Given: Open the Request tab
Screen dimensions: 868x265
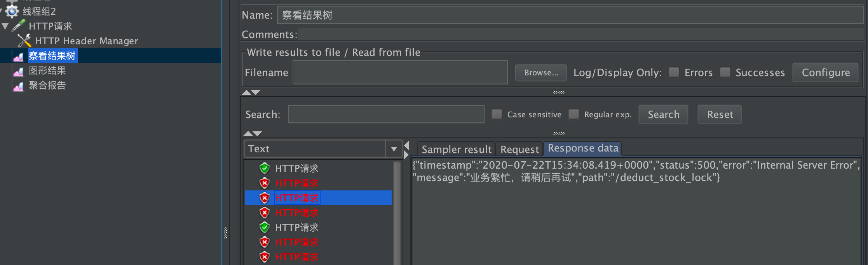Looking at the screenshot, I should tap(519, 149).
